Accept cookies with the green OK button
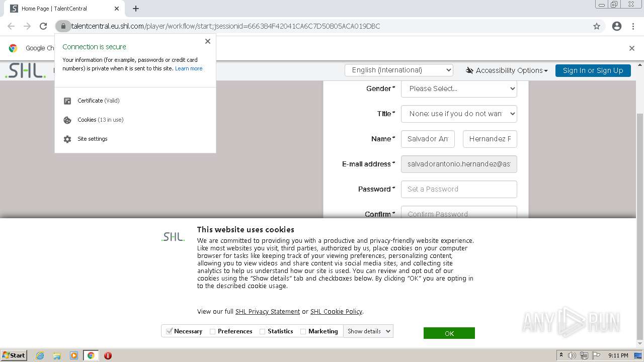This screenshot has height=362, width=644. [449, 333]
